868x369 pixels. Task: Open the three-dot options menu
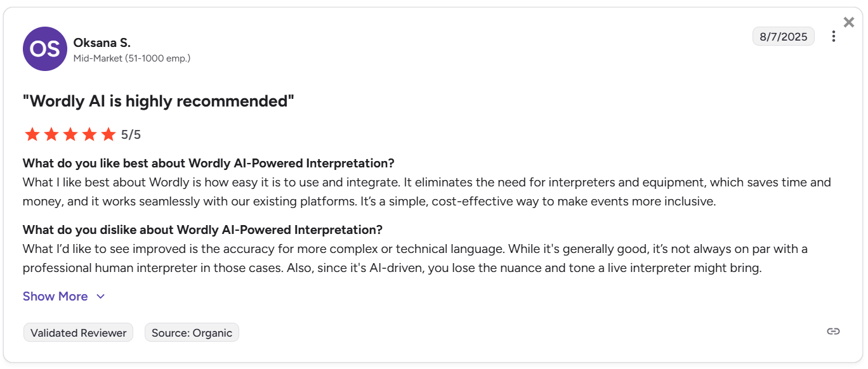[834, 36]
